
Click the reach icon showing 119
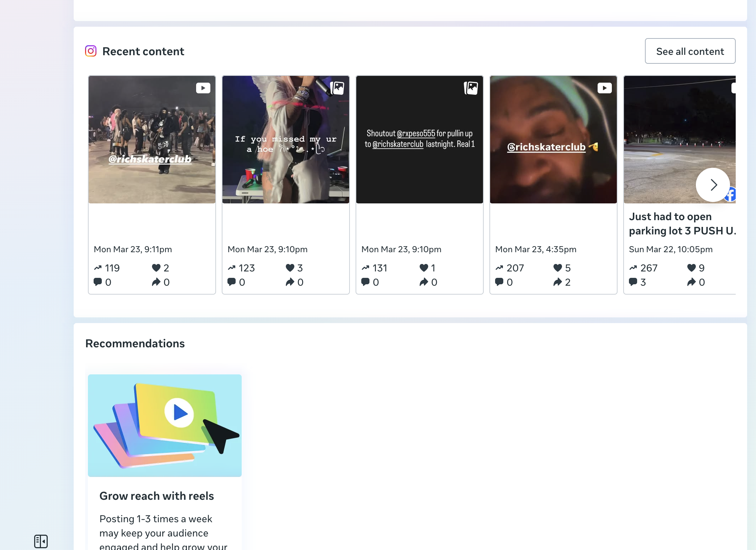(98, 268)
